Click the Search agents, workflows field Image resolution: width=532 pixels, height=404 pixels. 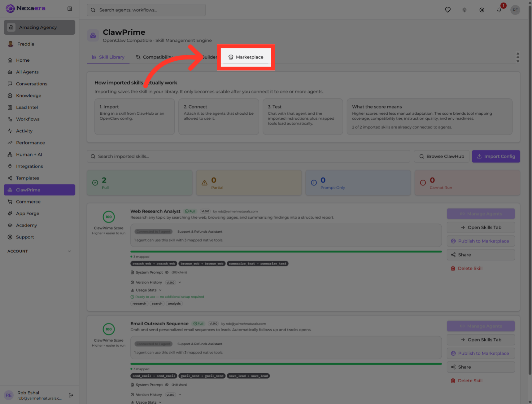pyautogui.click(x=146, y=10)
